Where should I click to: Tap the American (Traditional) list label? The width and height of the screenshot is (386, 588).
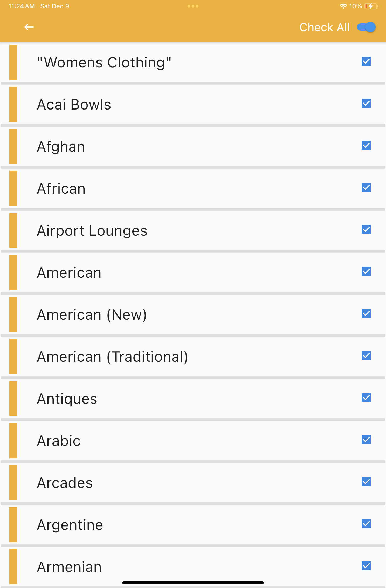click(112, 357)
